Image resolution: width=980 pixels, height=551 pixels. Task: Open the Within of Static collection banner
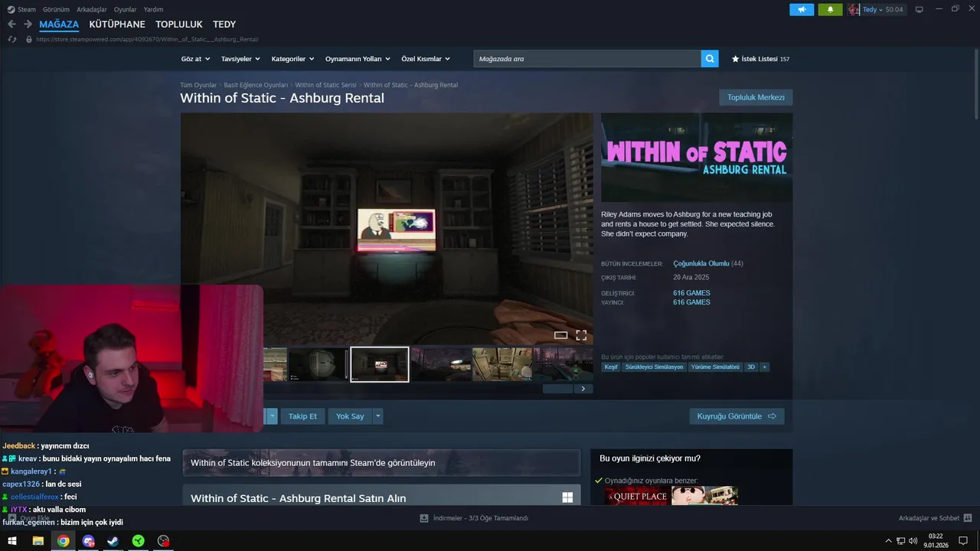tap(381, 462)
